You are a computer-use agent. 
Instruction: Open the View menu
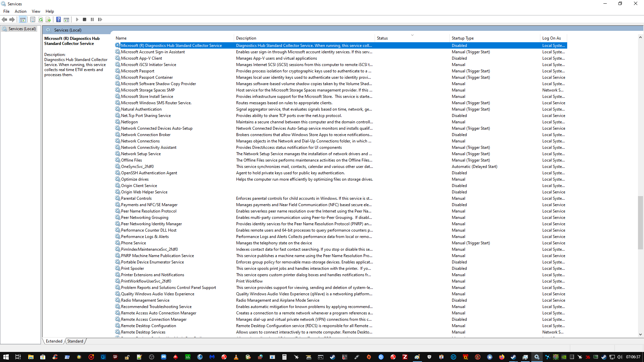point(36,11)
